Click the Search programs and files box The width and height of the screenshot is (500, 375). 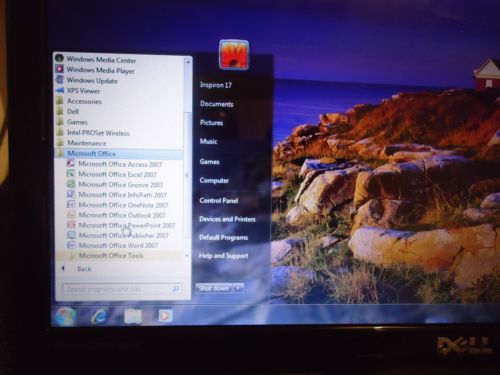(x=122, y=289)
